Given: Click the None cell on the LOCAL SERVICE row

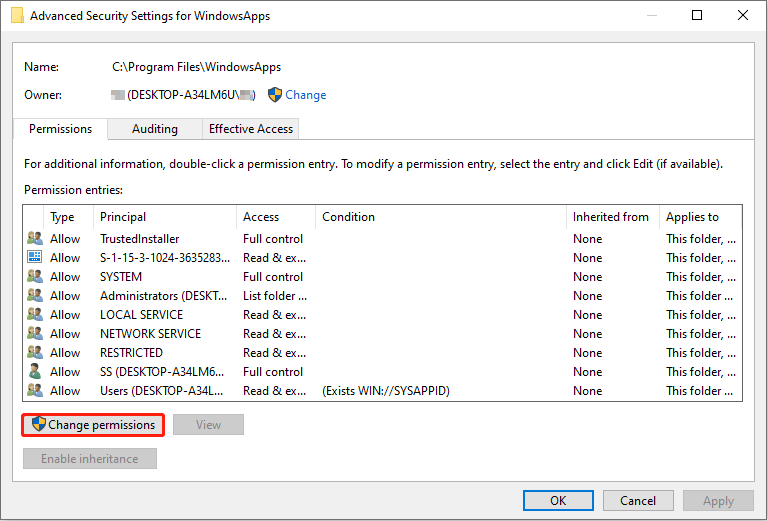Looking at the screenshot, I should 587,314.
